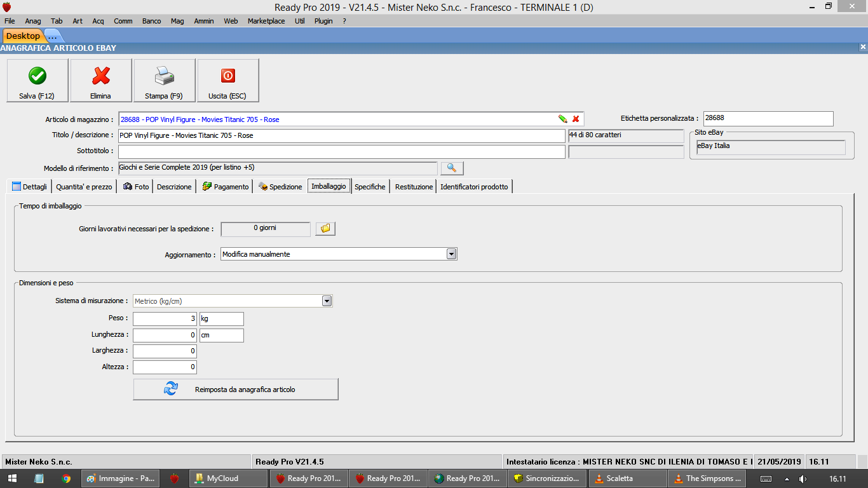Click the Lunghezza value field
The width and height of the screenshot is (868, 488).
(165, 335)
